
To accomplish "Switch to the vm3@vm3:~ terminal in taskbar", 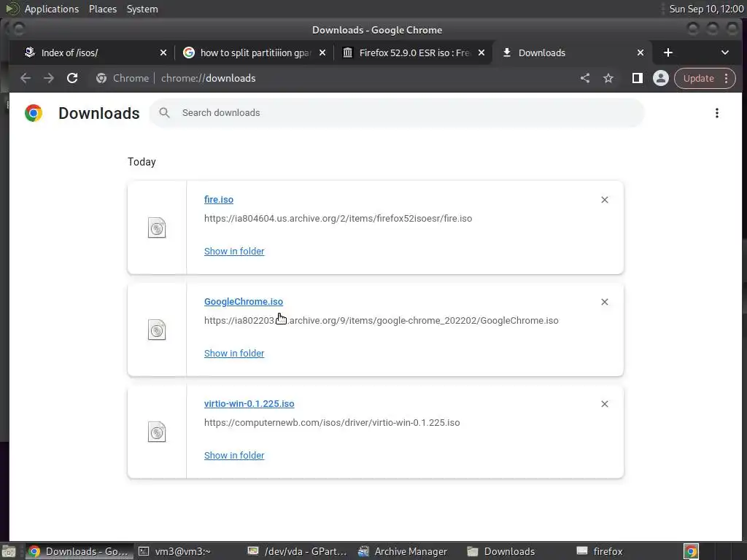I will tap(189, 551).
